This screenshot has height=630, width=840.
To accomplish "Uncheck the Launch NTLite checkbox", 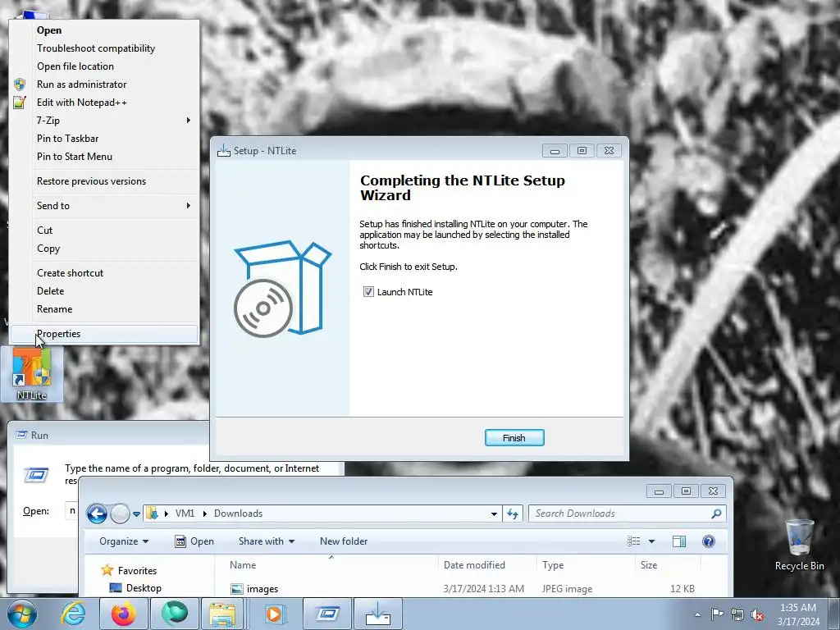I will tap(368, 291).
